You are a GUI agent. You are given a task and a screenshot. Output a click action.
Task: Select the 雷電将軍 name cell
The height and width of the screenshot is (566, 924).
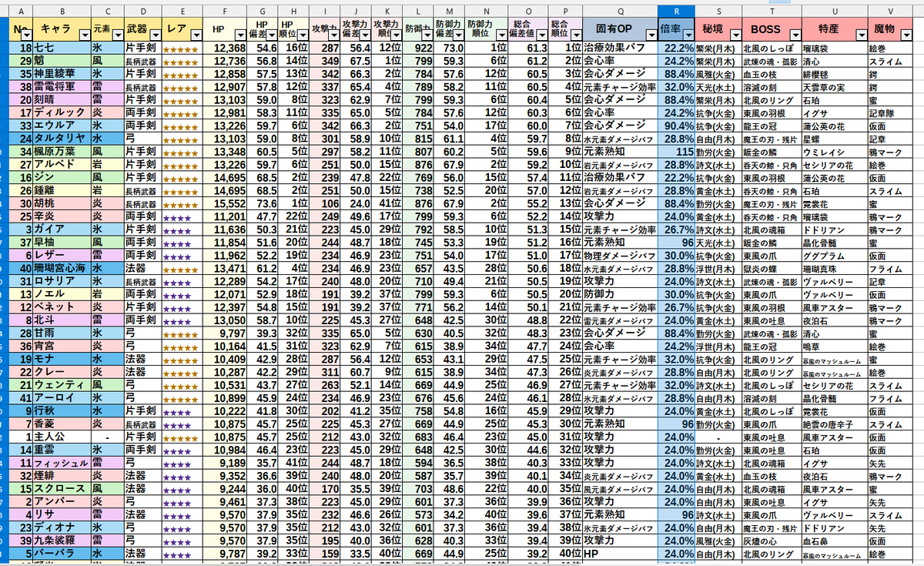(x=62, y=87)
